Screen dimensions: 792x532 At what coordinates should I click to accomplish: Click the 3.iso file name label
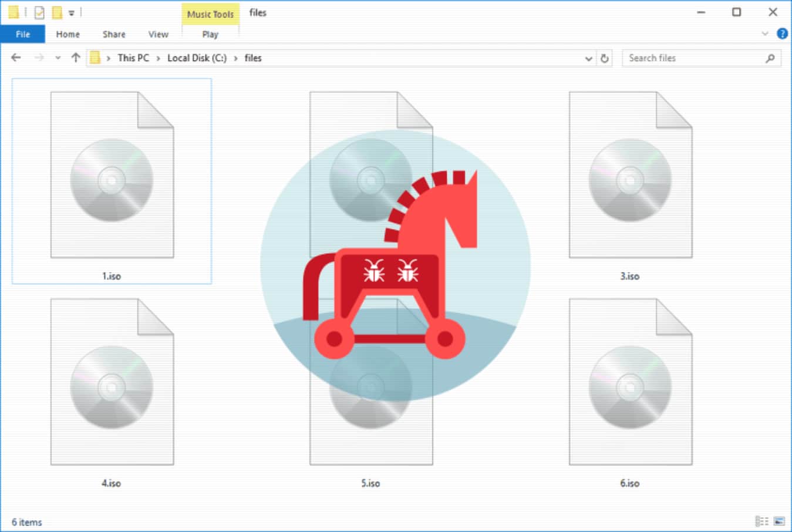click(630, 276)
